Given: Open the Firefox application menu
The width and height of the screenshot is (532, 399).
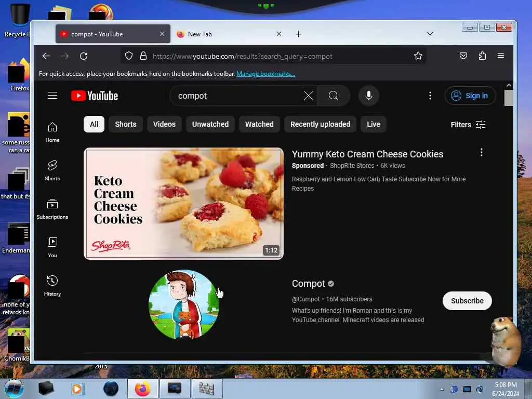Looking at the screenshot, I should pos(501,56).
